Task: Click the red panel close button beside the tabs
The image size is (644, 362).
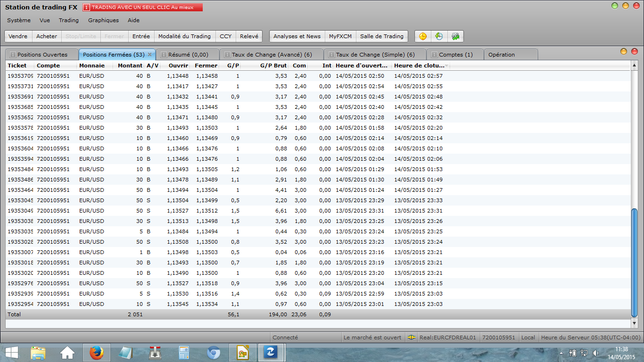Action: [x=634, y=51]
